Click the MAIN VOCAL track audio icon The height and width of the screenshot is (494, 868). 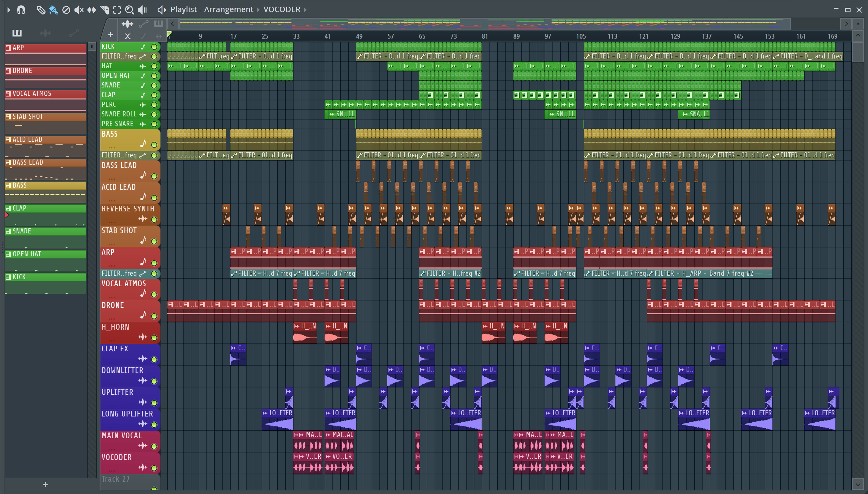[143, 445]
